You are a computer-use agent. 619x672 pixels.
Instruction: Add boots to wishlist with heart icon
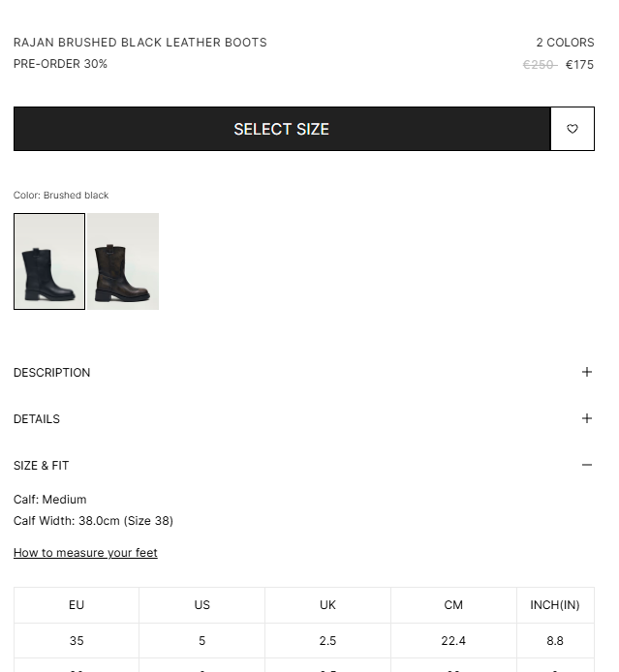(x=573, y=129)
